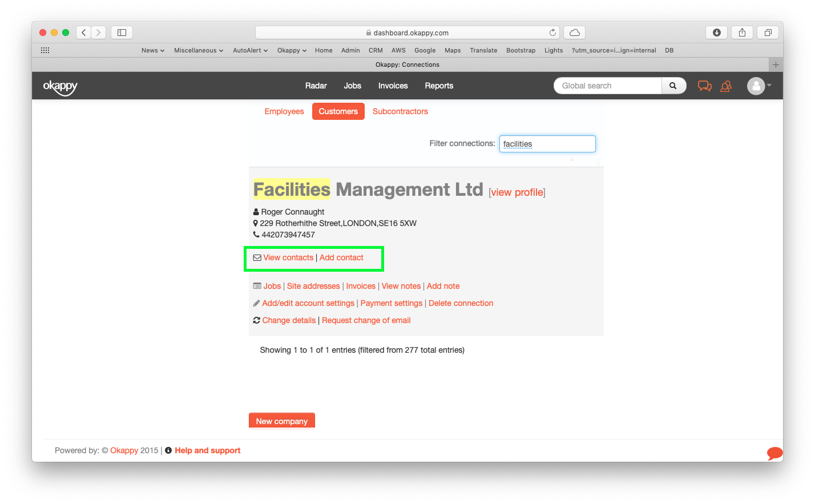The image size is (815, 504).
Task: Click Change details link
Action: (289, 320)
